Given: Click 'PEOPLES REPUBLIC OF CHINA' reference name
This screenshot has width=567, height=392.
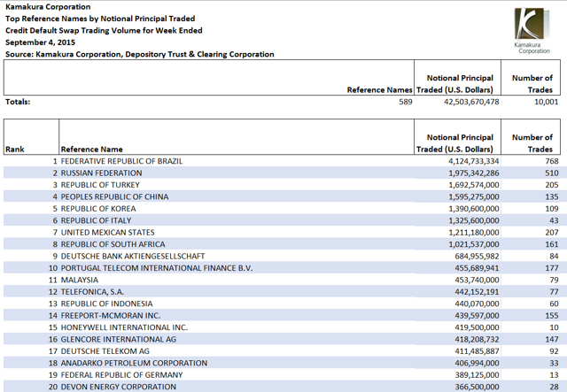Looking at the screenshot, I should (x=114, y=197).
